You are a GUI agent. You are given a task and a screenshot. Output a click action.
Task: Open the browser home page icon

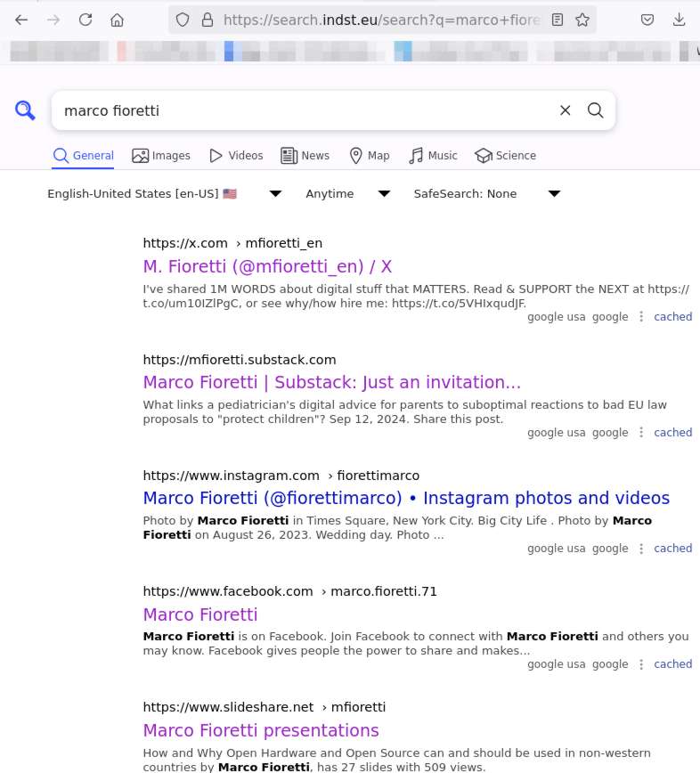(117, 20)
